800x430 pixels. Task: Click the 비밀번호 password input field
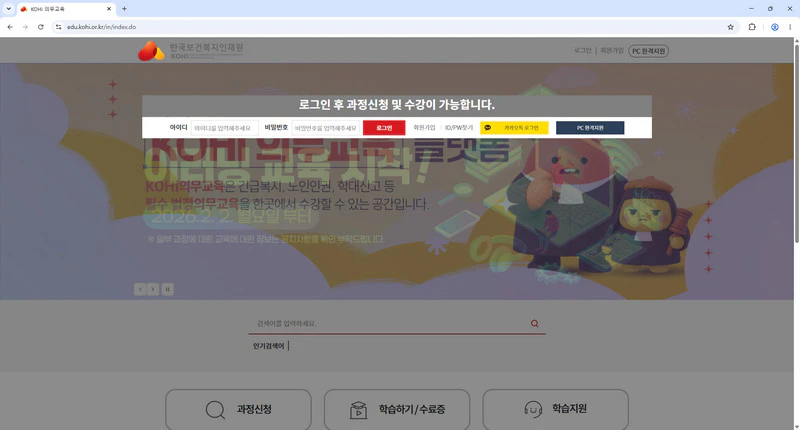pyautogui.click(x=326, y=128)
